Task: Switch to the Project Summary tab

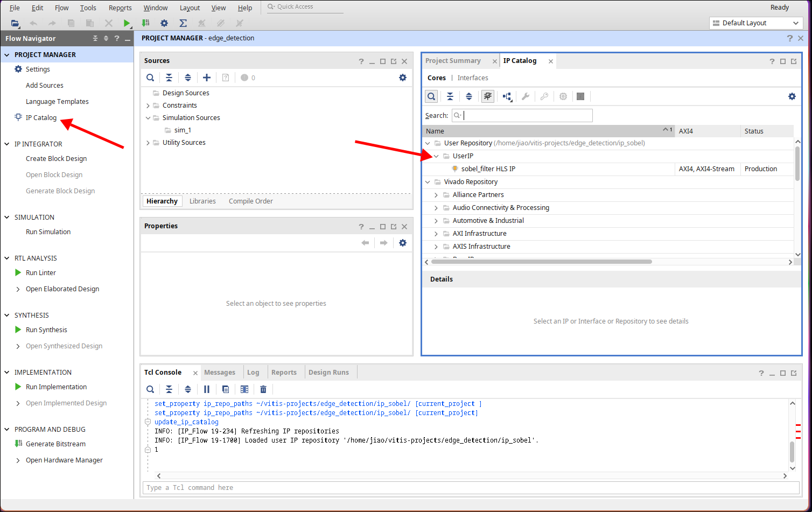Action: pos(453,60)
